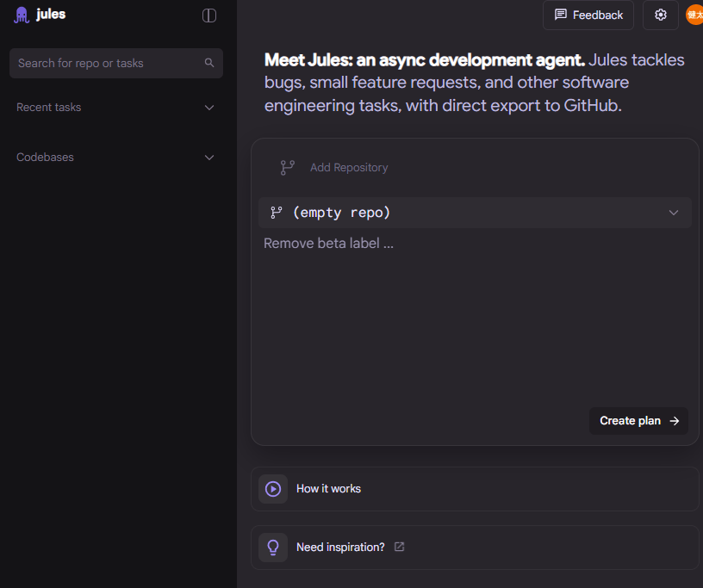
Task: Click the 'jules' wordmark text
Action: tap(51, 15)
